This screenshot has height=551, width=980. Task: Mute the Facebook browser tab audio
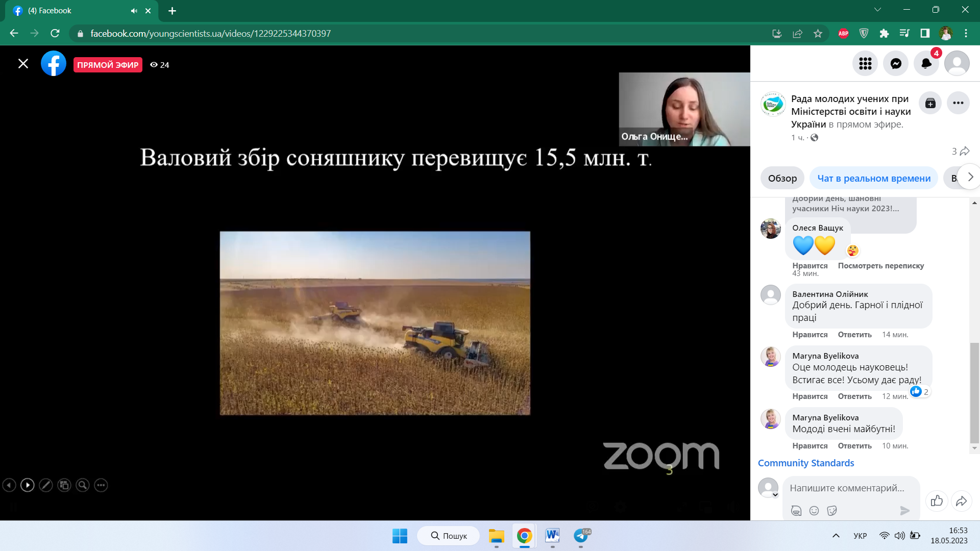point(134,11)
